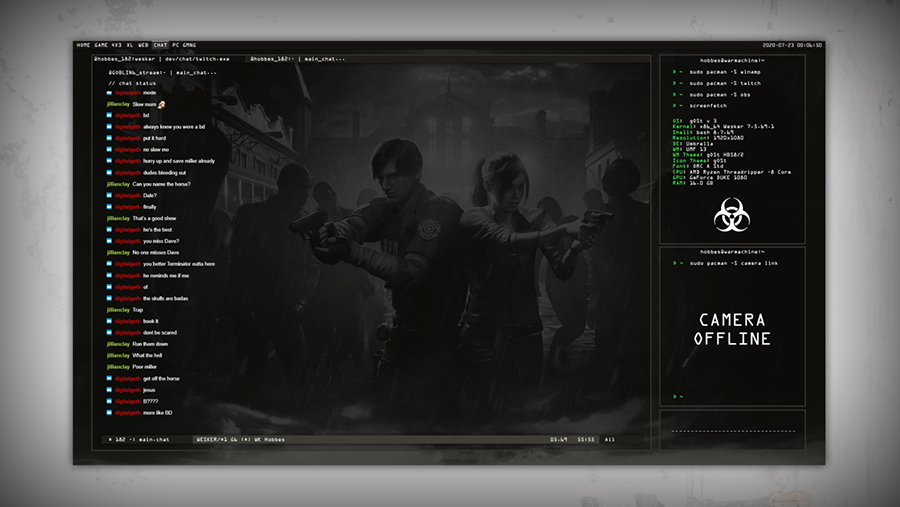Click username jillianclay beside 'Run them down'
The width and height of the screenshot is (900, 507).
tap(118, 344)
